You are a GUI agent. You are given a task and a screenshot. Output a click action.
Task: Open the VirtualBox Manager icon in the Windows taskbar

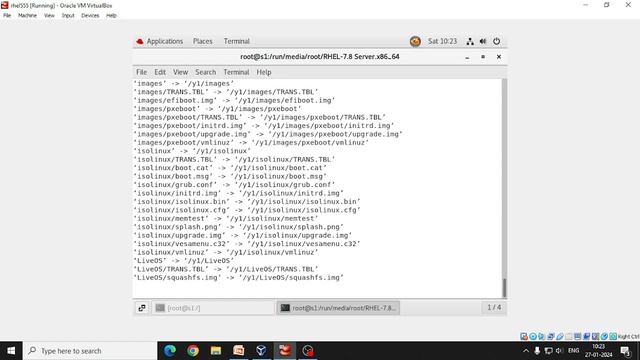pos(262,351)
